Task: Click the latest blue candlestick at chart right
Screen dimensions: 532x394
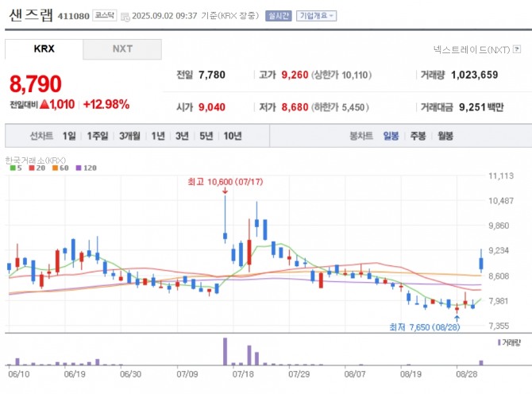Action: [481, 264]
